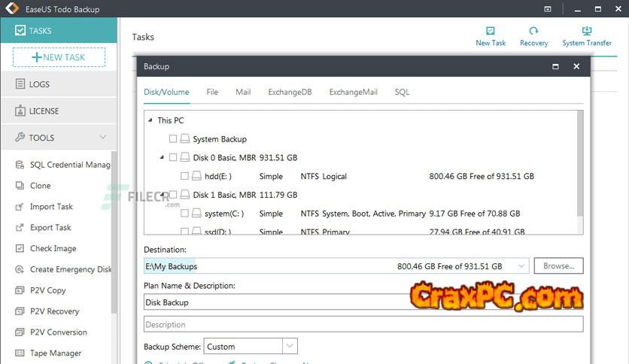The image size is (629, 364).
Task: Click the New Task icon in toolbar
Action: coord(491,32)
